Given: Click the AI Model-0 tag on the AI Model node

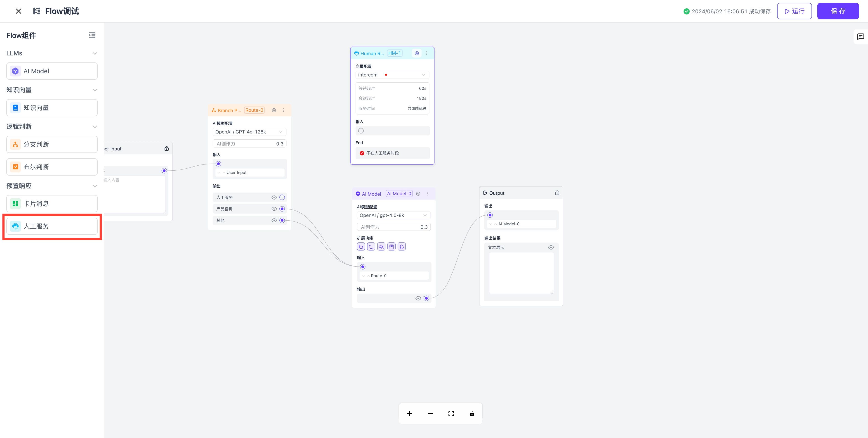Looking at the screenshot, I should point(399,194).
